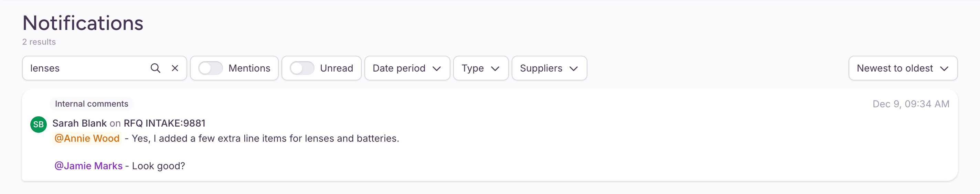Click Sarah Blank's SB avatar
Screen dimensions: 980x194
tap(39, 125)
